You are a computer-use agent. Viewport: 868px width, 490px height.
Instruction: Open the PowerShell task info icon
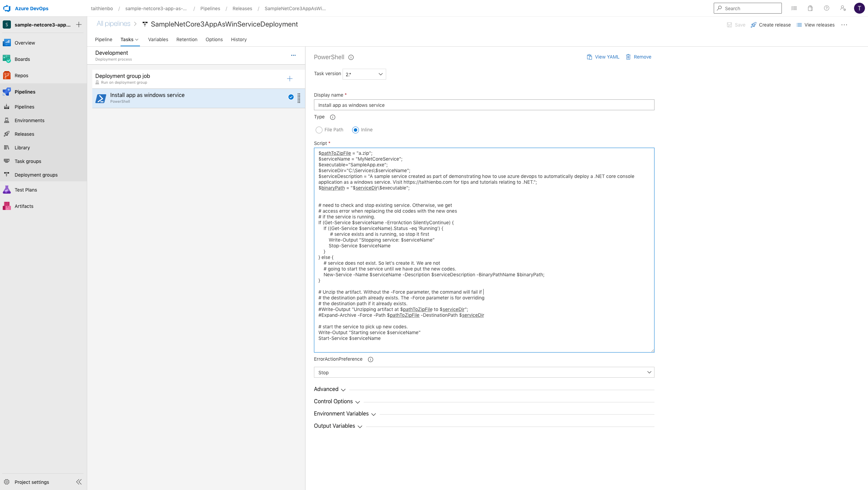click(x=351, y=58)
